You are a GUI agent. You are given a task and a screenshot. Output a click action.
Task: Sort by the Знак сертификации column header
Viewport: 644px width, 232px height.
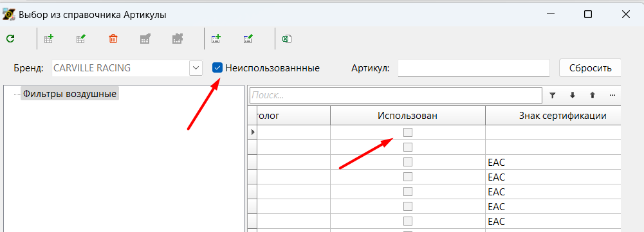point(553,116)
